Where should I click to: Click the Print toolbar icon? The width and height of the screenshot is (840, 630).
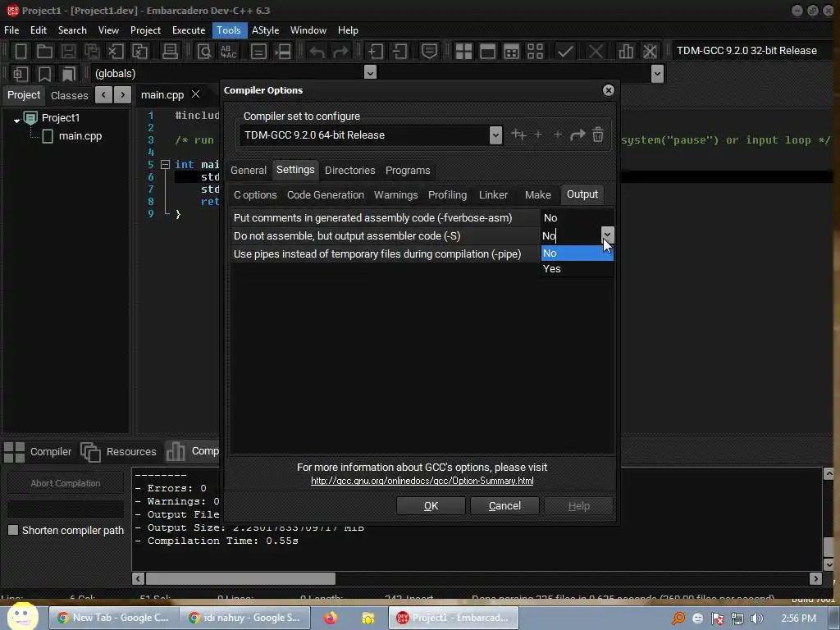[x=170, y=51]
